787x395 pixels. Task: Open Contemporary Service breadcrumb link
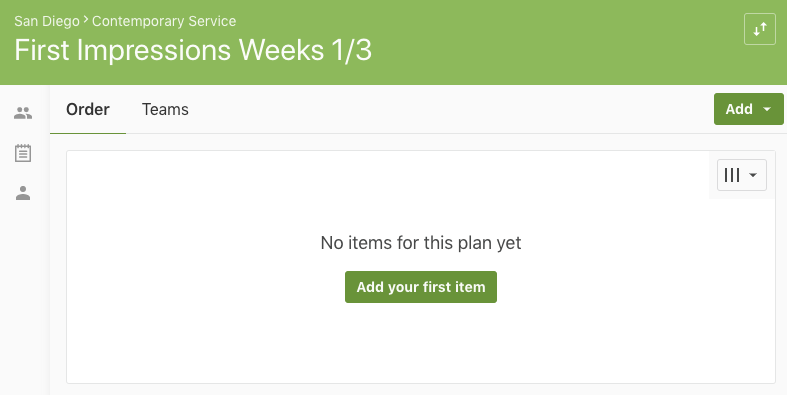[164, 21]
